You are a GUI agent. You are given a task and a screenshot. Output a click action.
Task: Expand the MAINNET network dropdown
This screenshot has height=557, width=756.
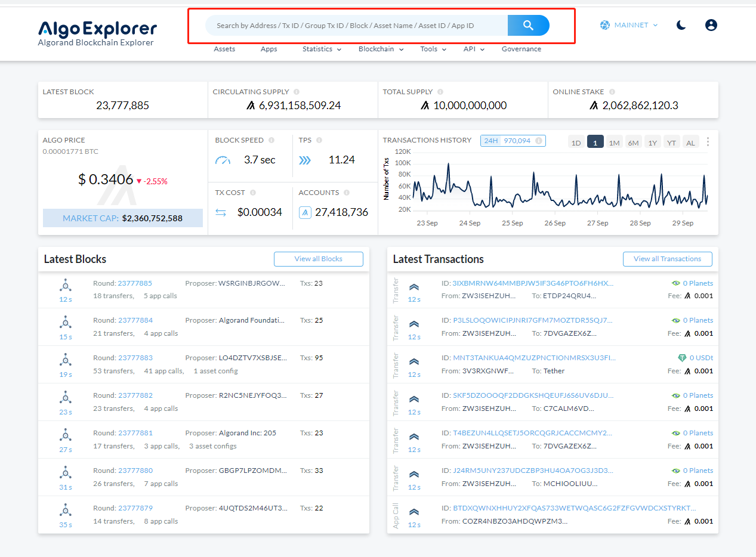629,25
